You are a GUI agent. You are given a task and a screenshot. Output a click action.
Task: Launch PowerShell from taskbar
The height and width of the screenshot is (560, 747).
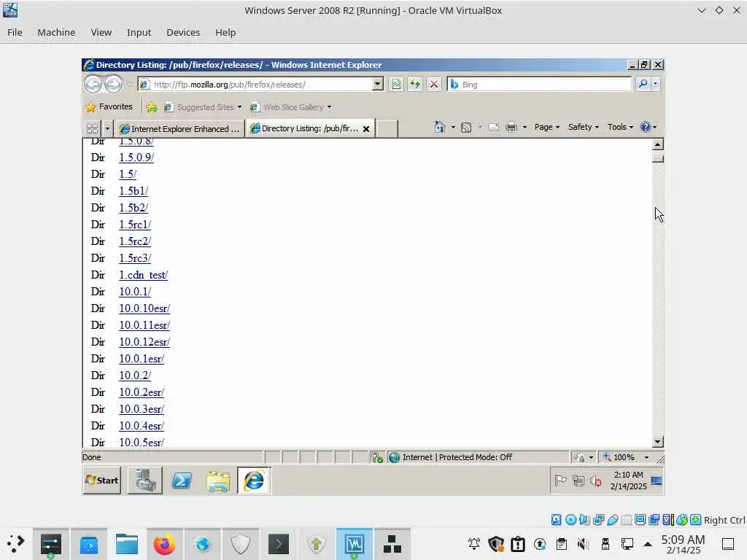click(x=182, y=481)
